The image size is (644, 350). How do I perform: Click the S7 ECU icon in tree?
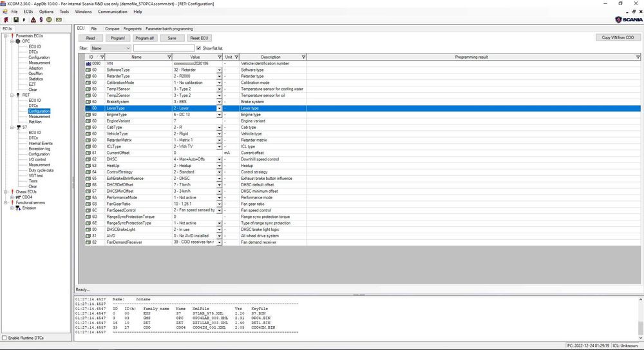tap(18, 128)
